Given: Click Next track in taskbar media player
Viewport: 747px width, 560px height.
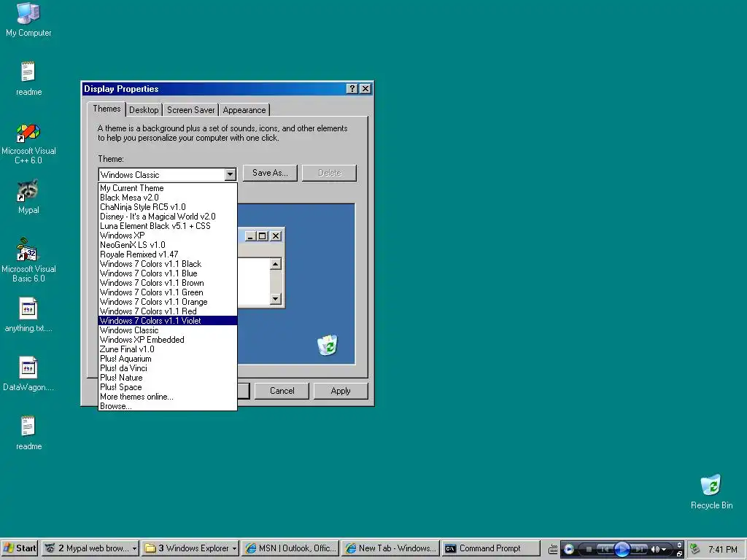Looking at the screenshot, I should pos(639,550).
